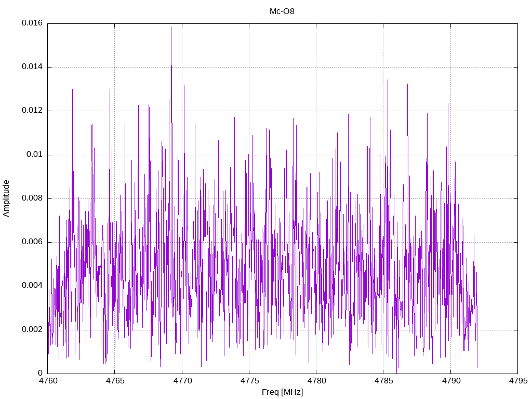This screenshot has height=399, width=532.
Task: Click the 0.008 y-axis tick label
Action: click(x=32, y=198)
